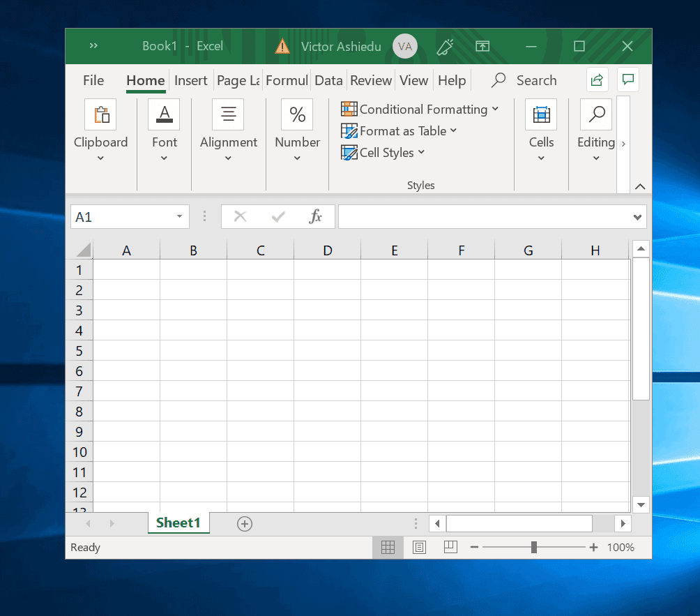700x616 pixels.
Task: Open the File menu
Action: (x=93, y=80)
